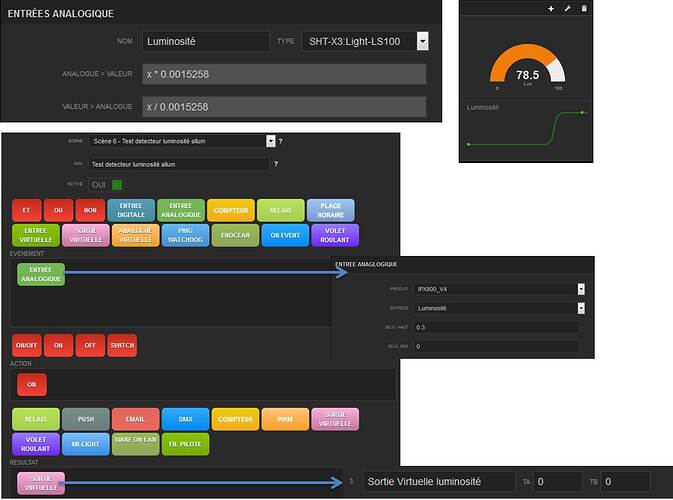This screenshot has height=500, width=673.
Task: Open the Entrées dropdown showing Luminosité
Action: coord(498,309)
